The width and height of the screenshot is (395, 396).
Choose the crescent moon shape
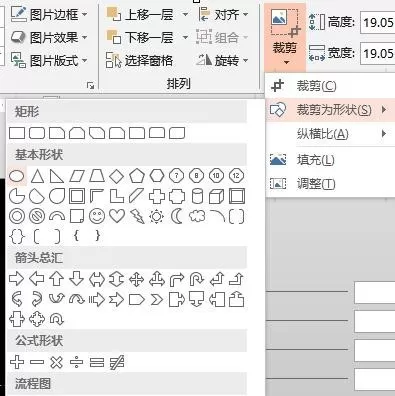pos(177,216)
